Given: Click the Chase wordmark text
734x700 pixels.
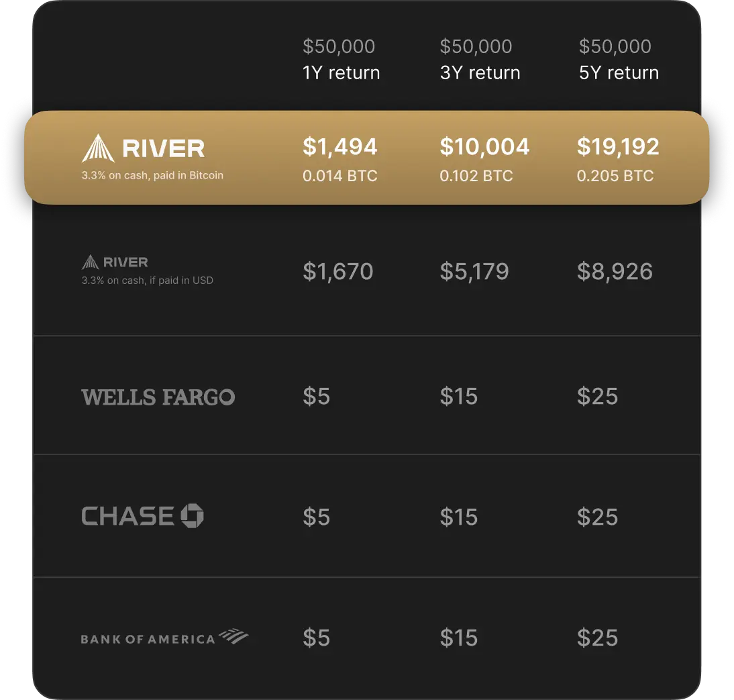Looking at the screenshot, I should coord(127,516).
